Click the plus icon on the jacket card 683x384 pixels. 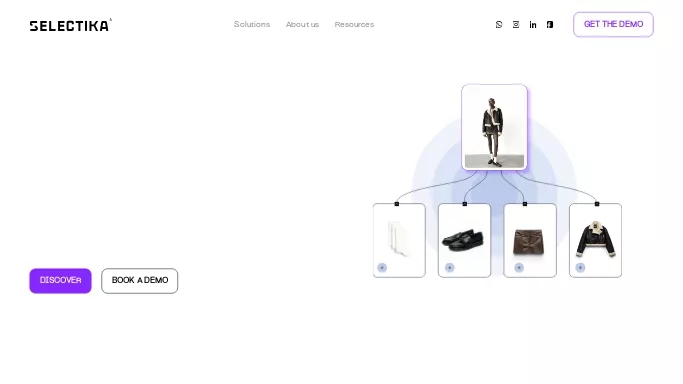coord(580,267)
